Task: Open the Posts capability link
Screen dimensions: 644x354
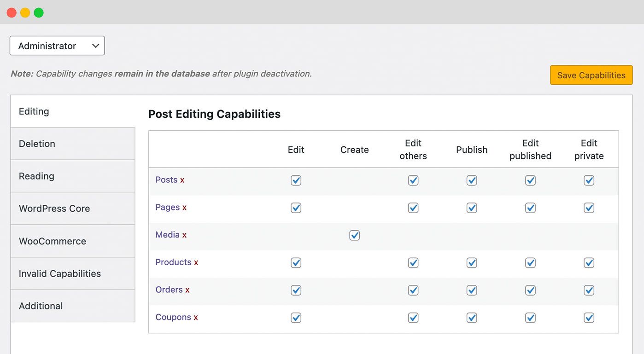Action: [x=165, y=180]
